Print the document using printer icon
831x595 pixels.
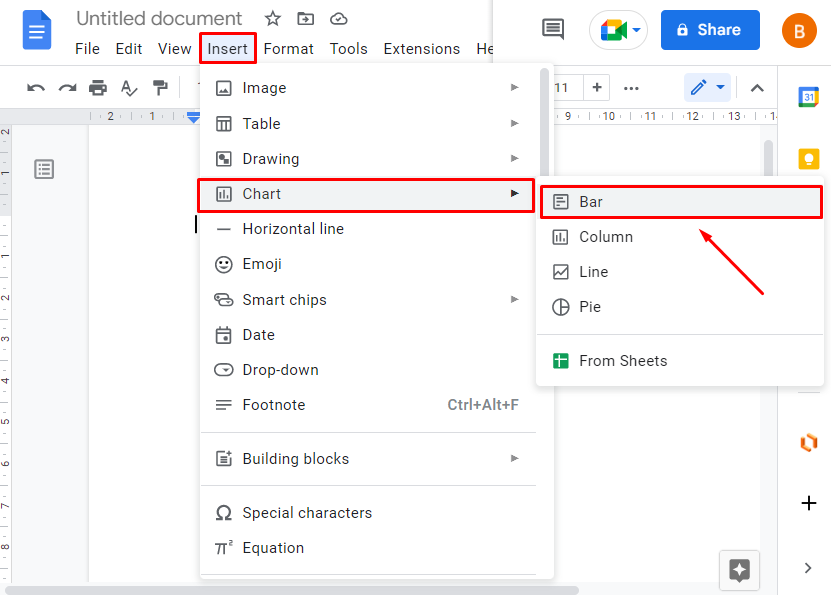pos(98,87)
